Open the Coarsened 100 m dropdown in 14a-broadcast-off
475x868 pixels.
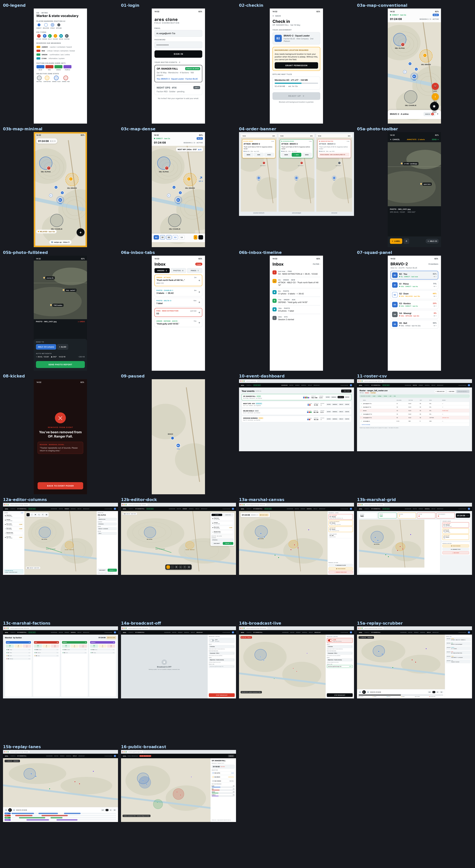tap(222, 653)
